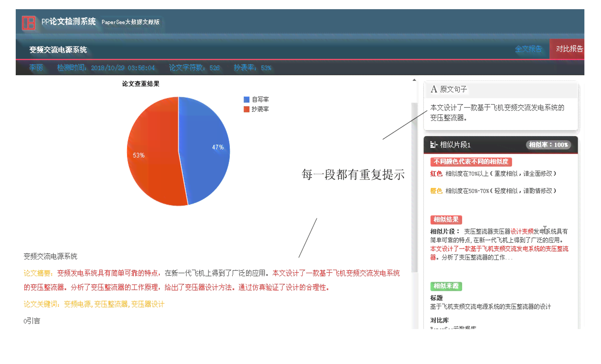Click the red 抄袭率 legend swatch
The height and width of the screenshot is (364, 601).
246,109
